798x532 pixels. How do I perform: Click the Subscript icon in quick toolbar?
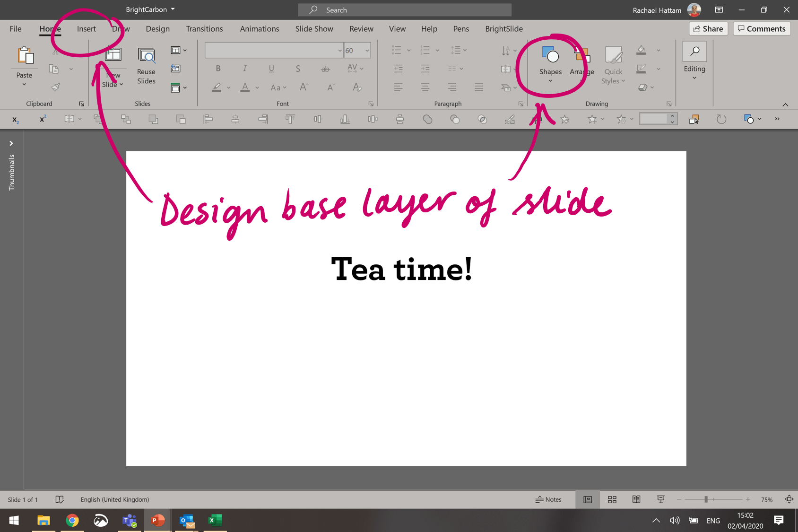16,119
